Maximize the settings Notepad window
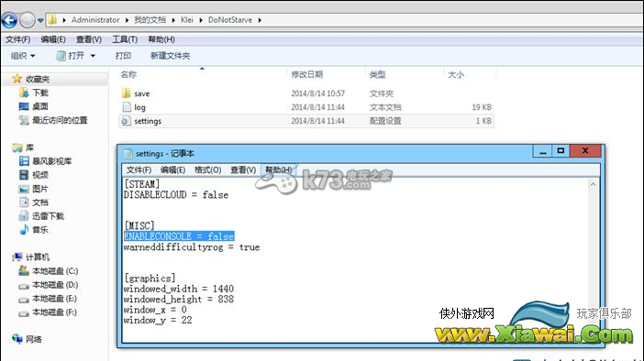This screenshot has height=361, width=644. 561,151
